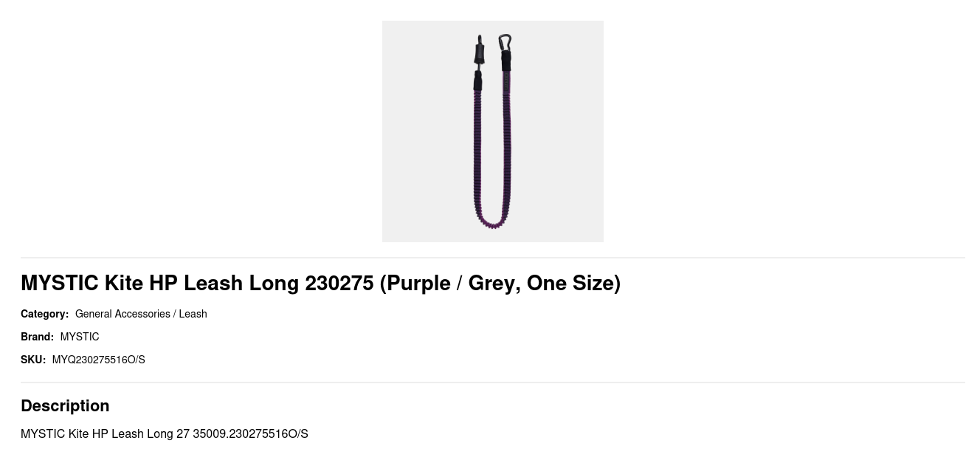Select "Purple / Grey, One Size" variant text
The image size is (980, 463).
500,283
